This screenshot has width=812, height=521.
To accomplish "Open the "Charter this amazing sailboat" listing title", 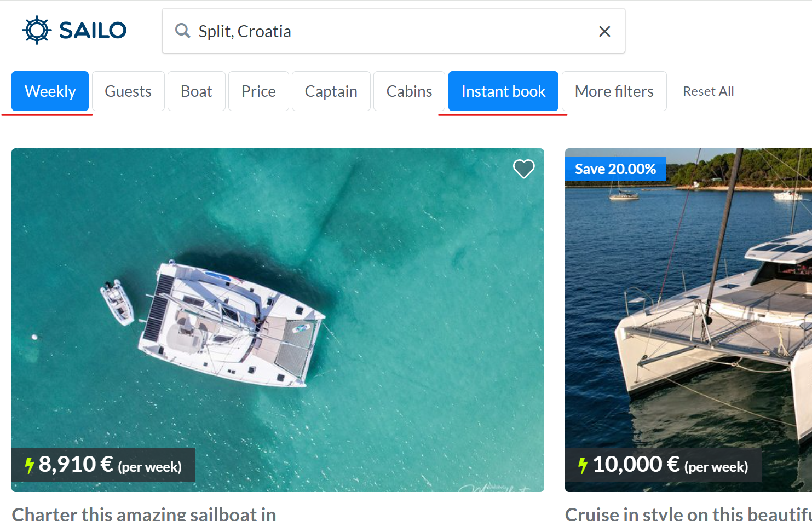I will [144, 513].
